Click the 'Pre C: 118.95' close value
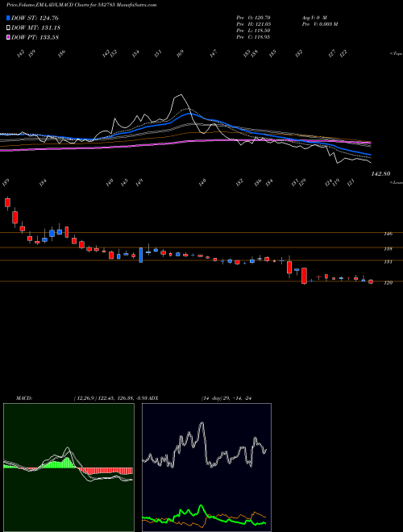The image size is (403, 532). (253, 37)
